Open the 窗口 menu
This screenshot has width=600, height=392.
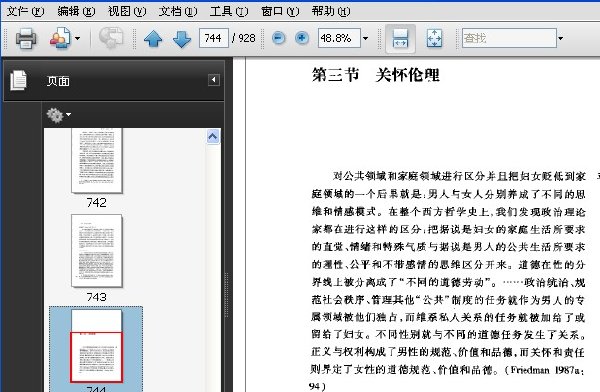280,11
